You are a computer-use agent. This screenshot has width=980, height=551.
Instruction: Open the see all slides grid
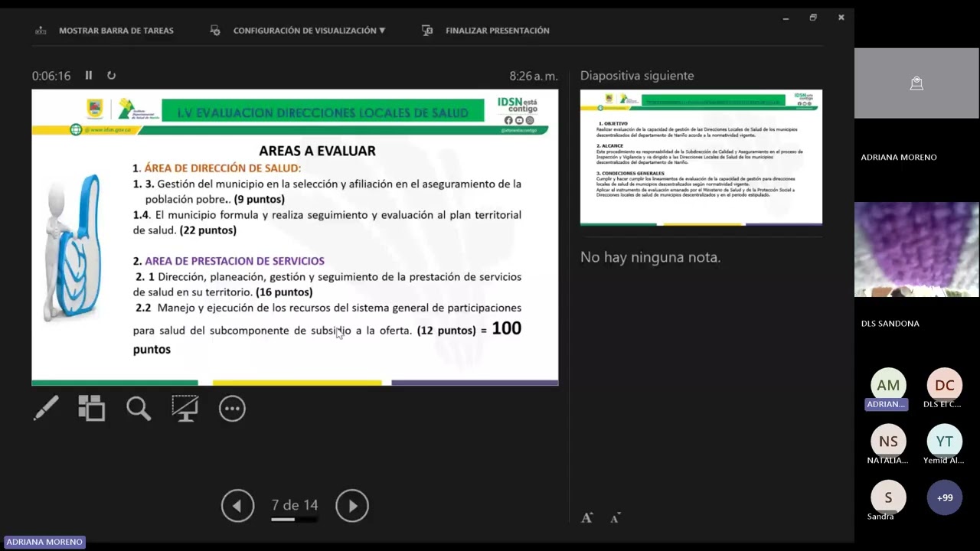92,408
